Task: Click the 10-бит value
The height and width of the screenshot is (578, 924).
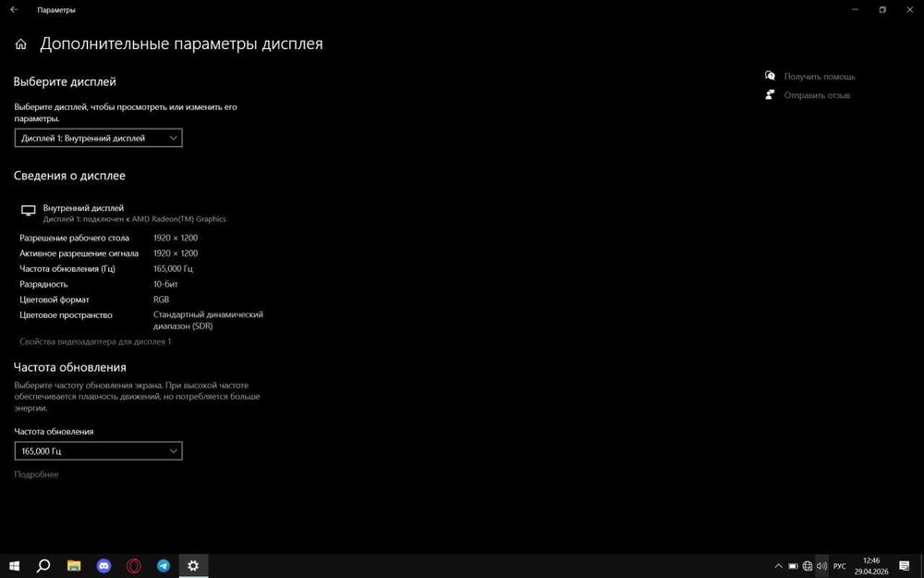Action: [165, 284]
